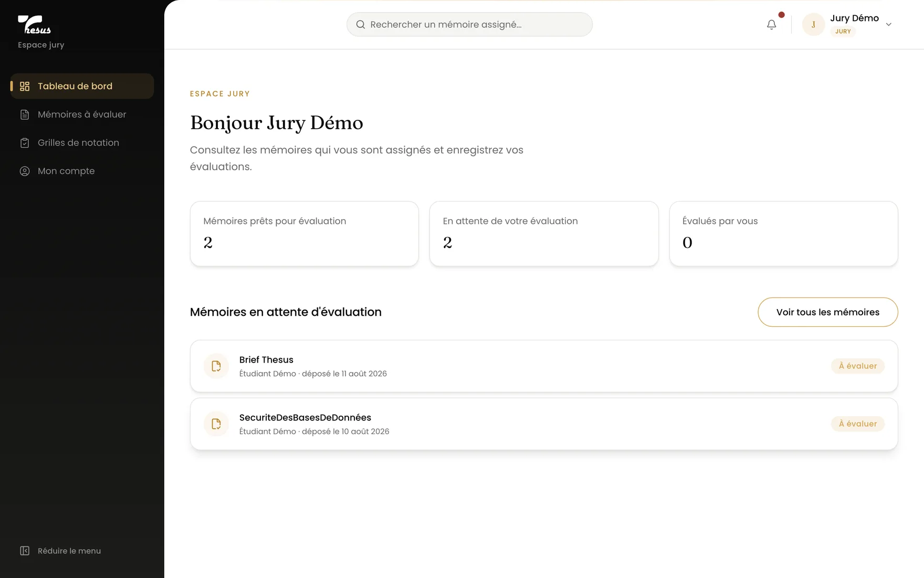Click the Jury Démo user name
The image size is (924, 578).
pos(854,18)
